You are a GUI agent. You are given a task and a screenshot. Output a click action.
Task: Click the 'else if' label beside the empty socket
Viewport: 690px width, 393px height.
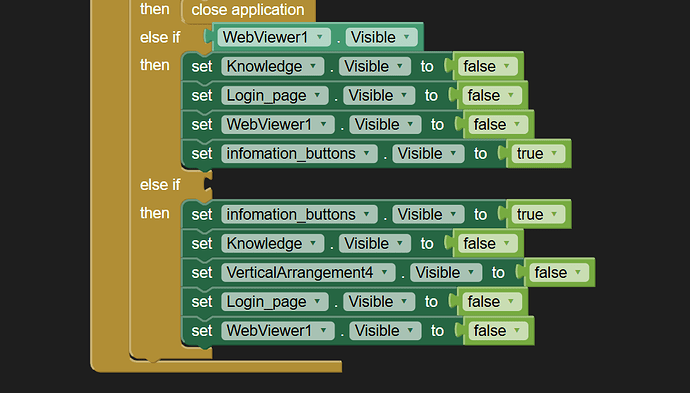pyautogui.click(x=160, y=185)
